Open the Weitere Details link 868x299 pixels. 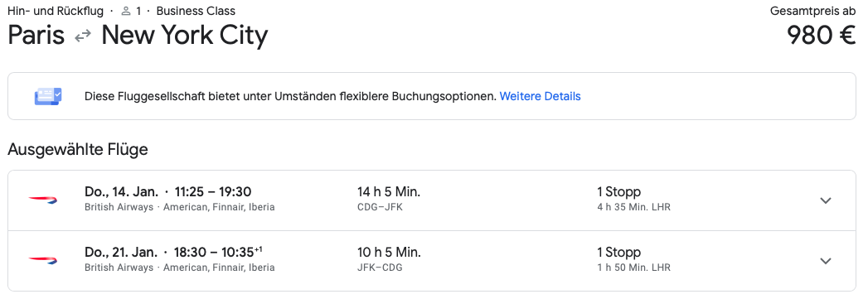point(540,96)
